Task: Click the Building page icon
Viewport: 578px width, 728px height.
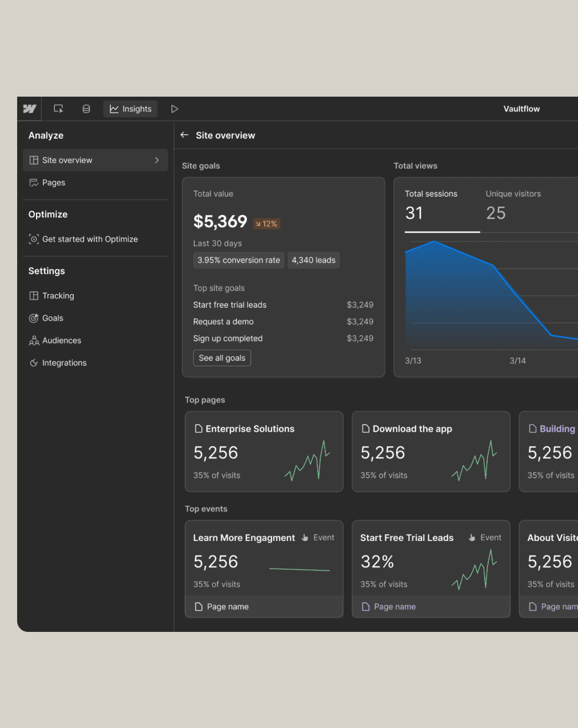Action: click(x=532, y=429)
